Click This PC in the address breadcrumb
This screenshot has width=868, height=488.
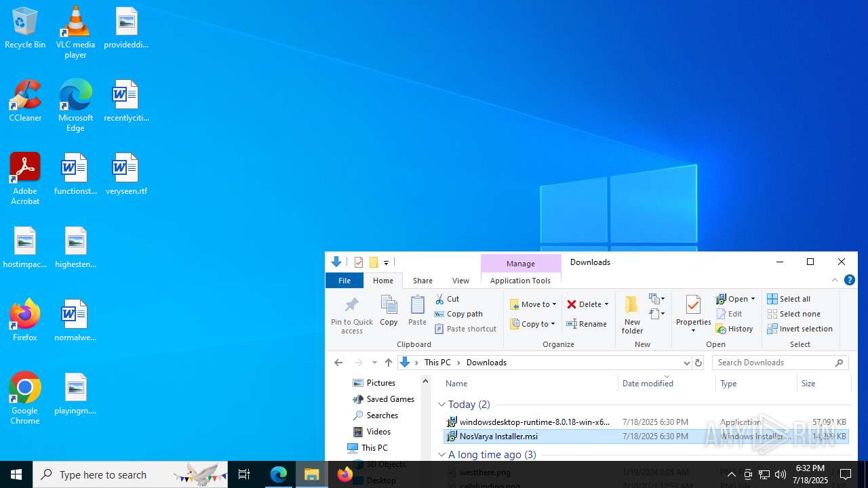(437, 363)
